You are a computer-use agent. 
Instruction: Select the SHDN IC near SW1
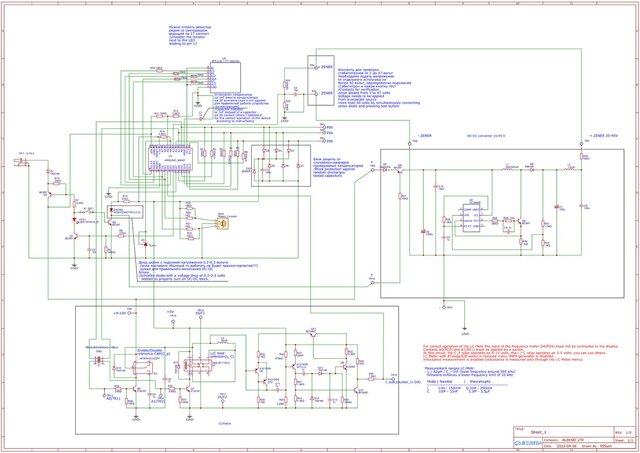coord(125,212)
